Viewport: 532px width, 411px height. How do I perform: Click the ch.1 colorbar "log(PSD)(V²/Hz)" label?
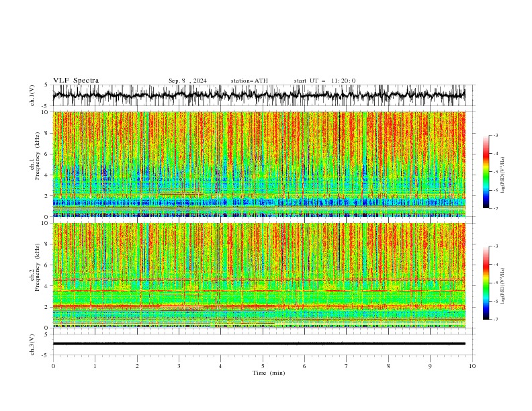503,175
